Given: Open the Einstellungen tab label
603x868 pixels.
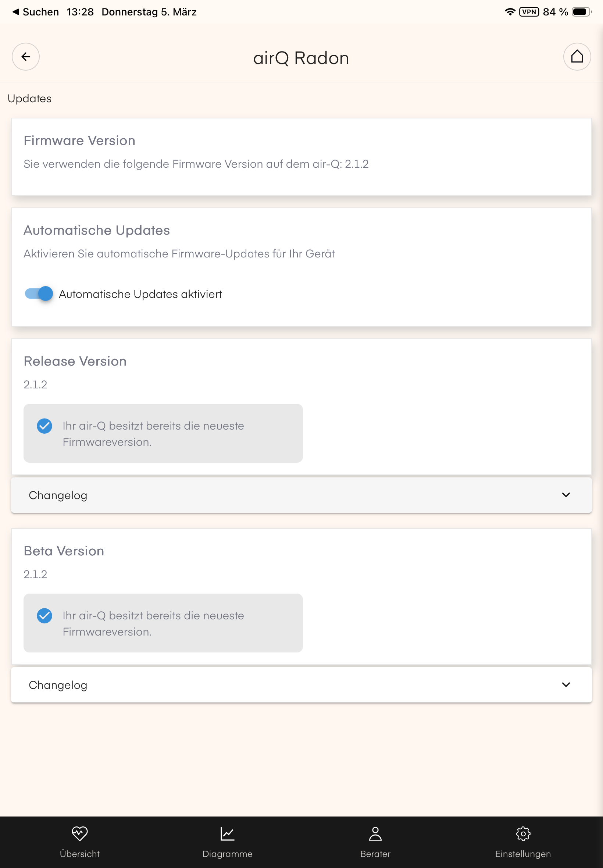Looking at the screenshot, I should 523,854.
